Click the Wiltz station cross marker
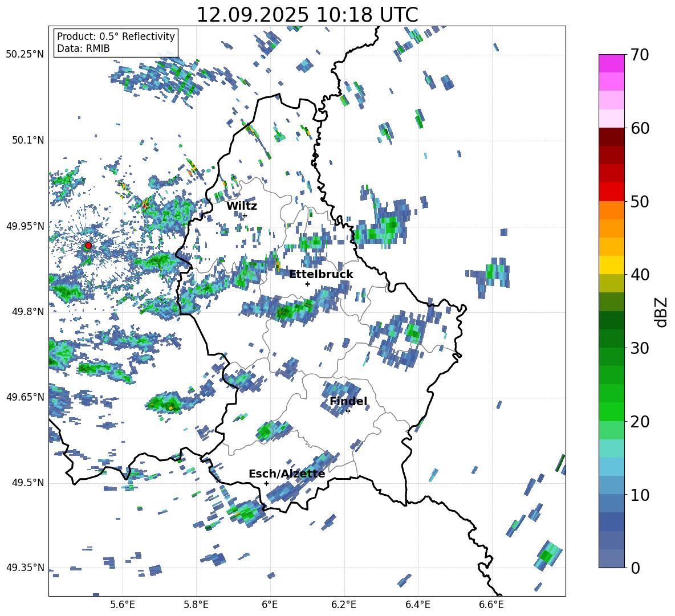675x616 pixels. pos(245,215)
